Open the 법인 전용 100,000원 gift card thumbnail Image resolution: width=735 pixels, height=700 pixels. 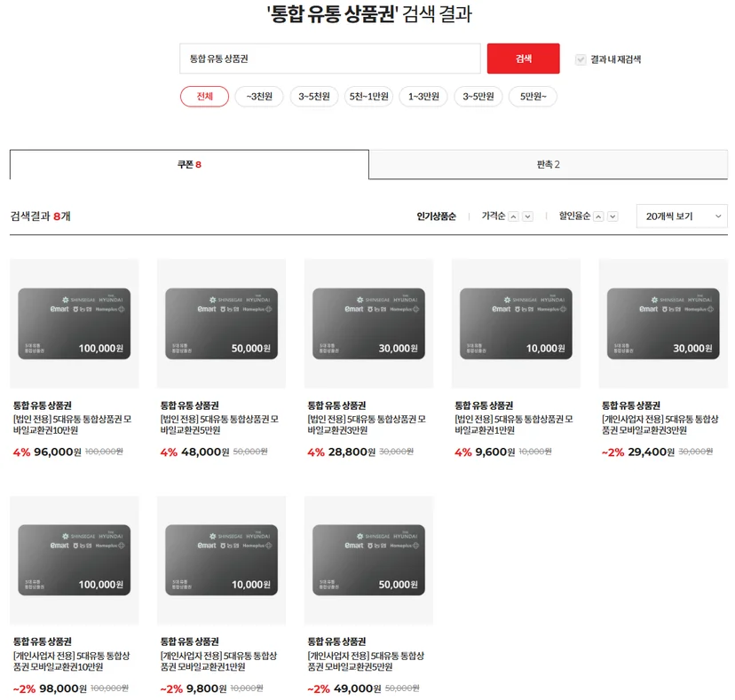(75, 323)
